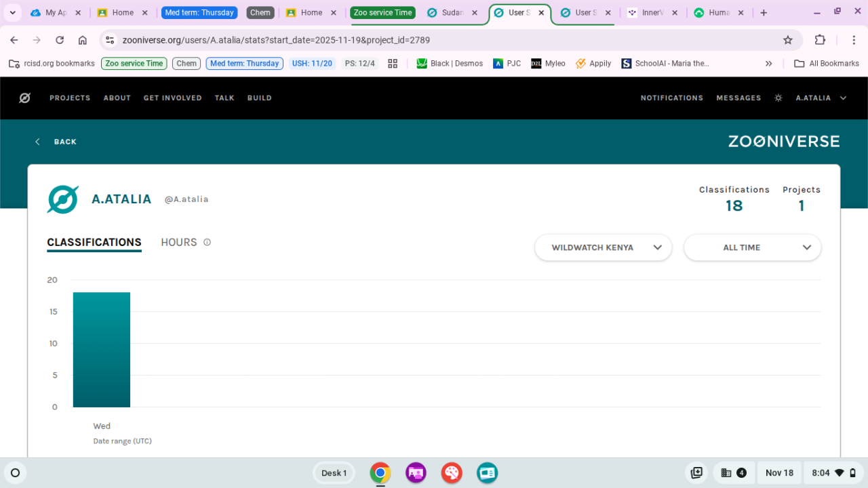Screen dimensions: 868x488
Task: Open the Get Involved menu item
Action: [173, 98]
